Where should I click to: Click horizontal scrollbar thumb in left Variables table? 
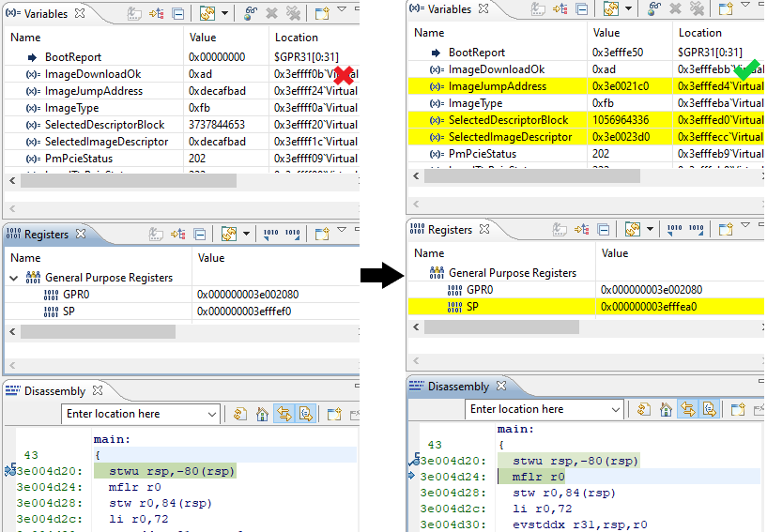(129, 181)
